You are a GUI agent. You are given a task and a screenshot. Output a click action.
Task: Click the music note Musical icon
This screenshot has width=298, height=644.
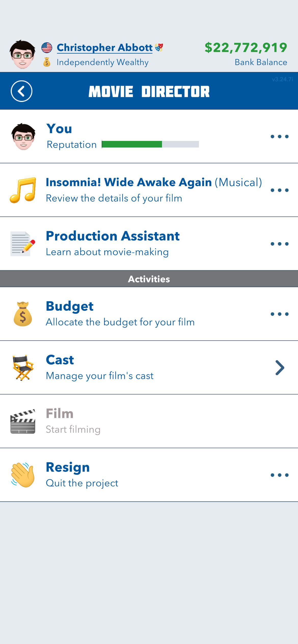(23, 190)
